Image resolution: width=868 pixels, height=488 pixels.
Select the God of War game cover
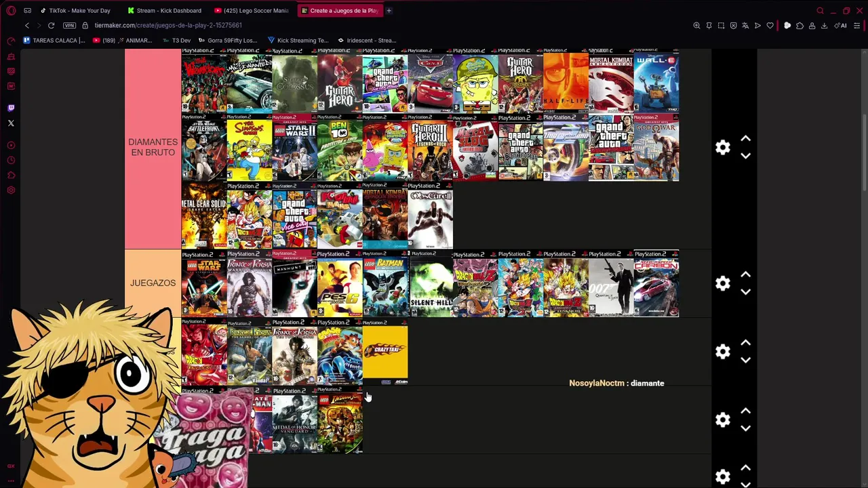pos(656,148)
